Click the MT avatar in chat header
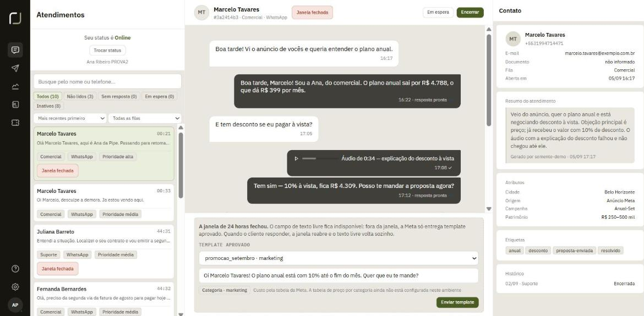Image resolution: width=644 pixels, height=316 pixels. [201, 12]
